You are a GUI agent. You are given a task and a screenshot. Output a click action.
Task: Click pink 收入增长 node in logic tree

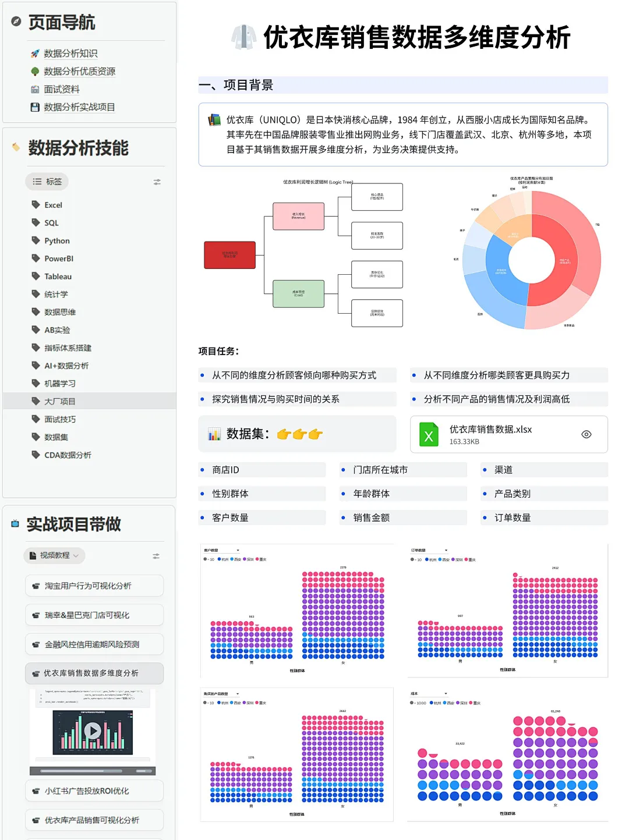click(299, 216)
